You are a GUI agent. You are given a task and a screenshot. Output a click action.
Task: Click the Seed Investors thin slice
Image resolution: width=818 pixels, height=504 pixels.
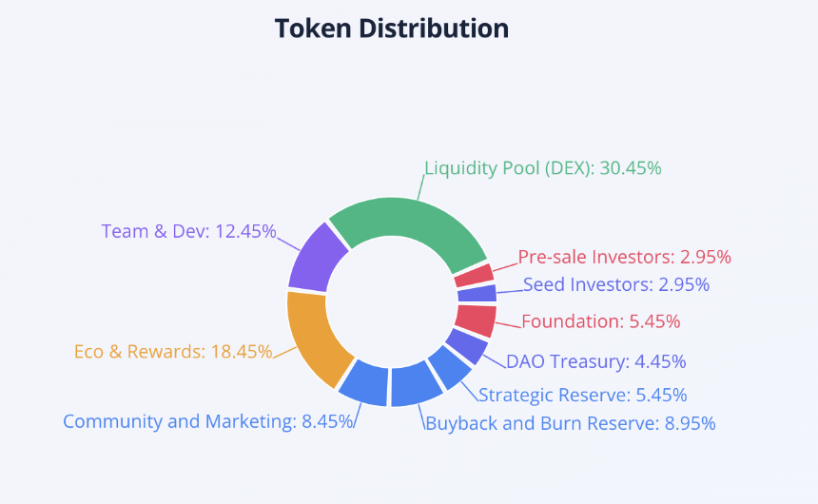pyautogui.click(x=477, y=293)
